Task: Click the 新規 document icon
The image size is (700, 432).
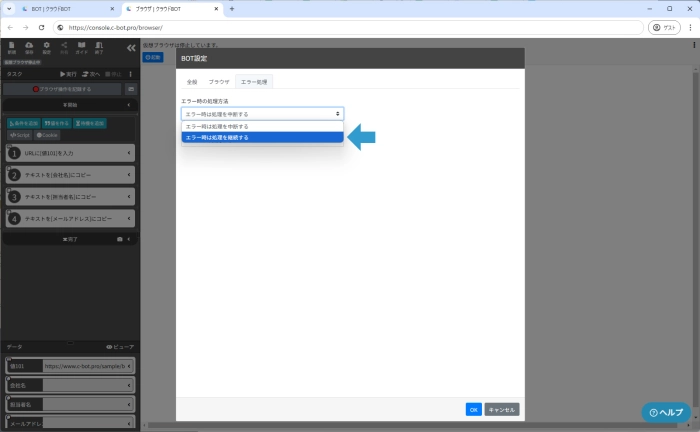Action: [11, 46]
